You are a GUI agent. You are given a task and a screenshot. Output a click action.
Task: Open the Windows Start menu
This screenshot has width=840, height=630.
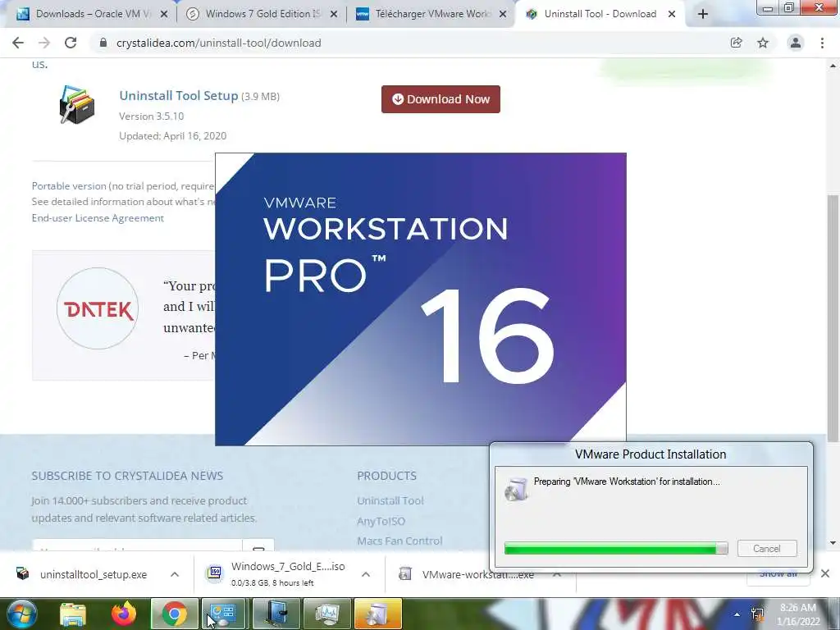pos(21,614)
